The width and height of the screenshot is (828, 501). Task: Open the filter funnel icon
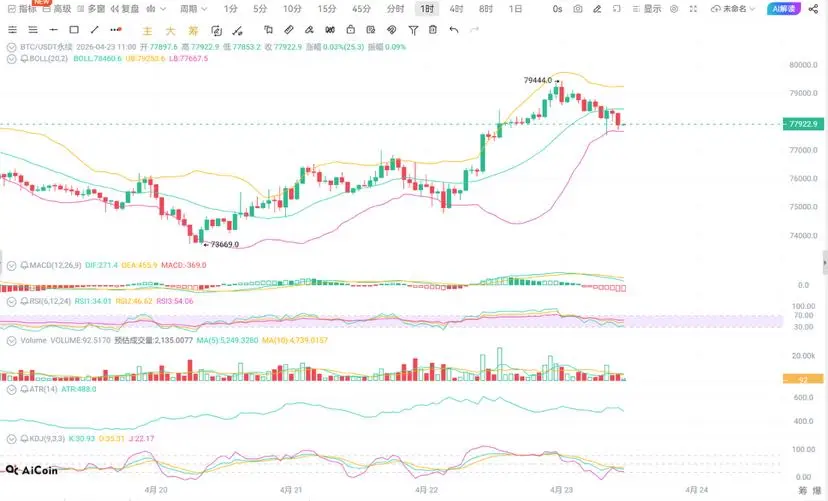pyautogui.click(x=413, y=31)
